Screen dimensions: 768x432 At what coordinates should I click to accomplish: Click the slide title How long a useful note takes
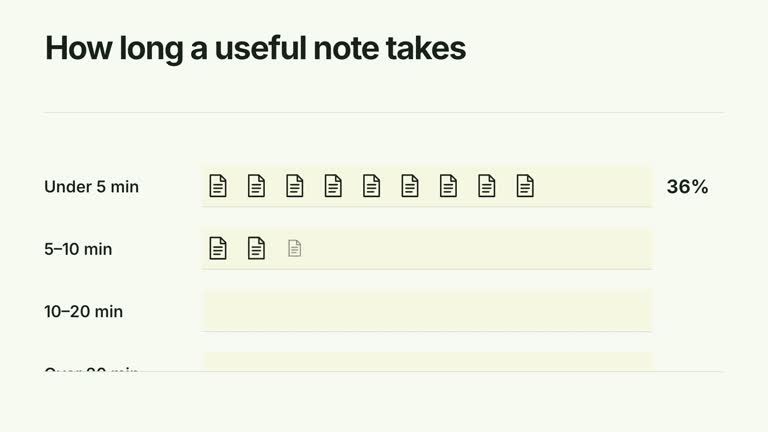255,48
